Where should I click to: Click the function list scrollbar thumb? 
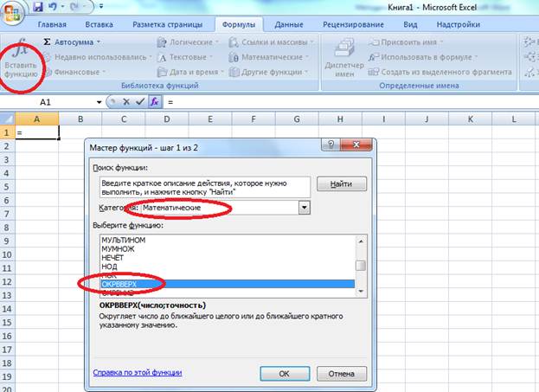click(361, 266)
